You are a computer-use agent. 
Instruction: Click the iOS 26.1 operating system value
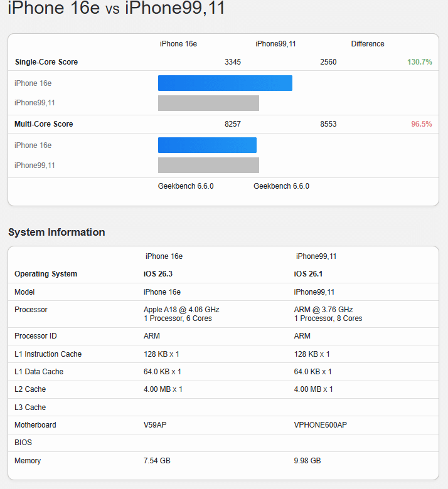[309, 274]
